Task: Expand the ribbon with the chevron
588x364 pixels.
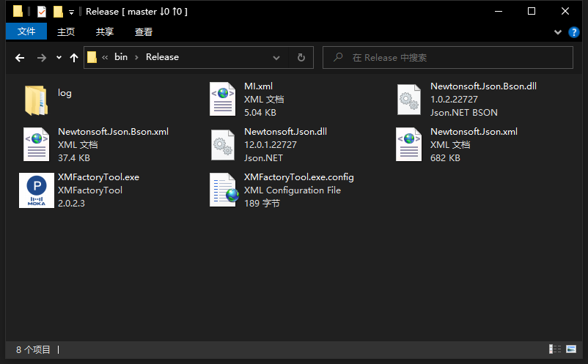Action: [557, 32]
